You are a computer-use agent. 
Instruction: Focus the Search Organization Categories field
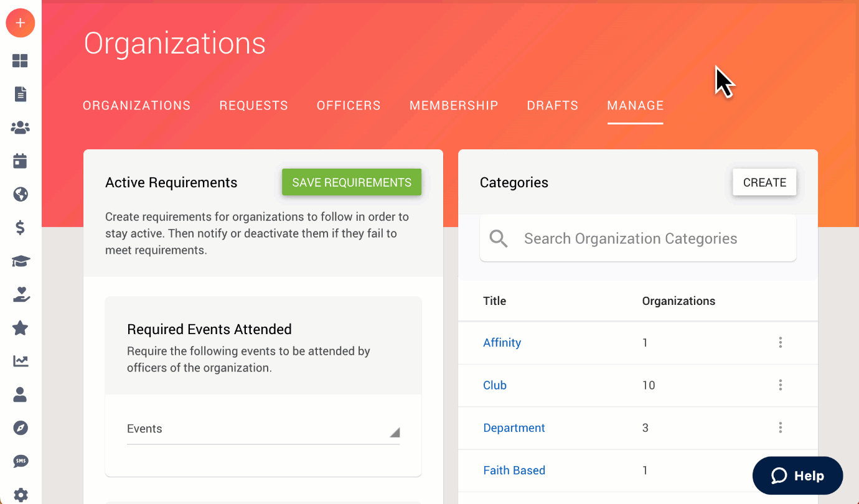click(638, 238)
